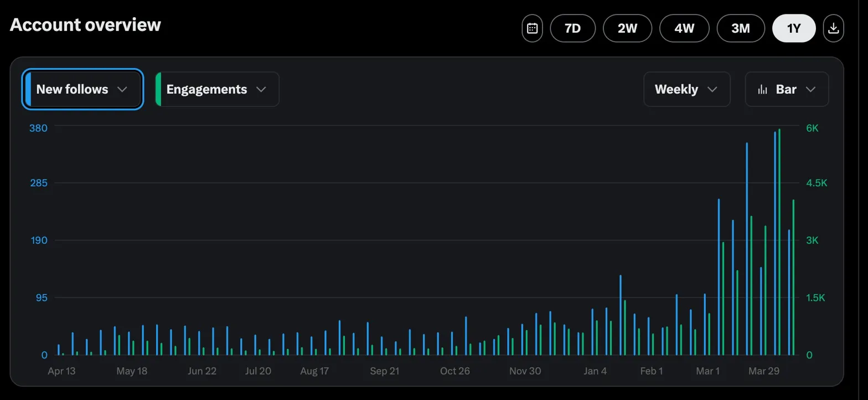Screen dimensions: 868x400
Task: Expand the Bar chart type chevron
Action: click(811, 89)
